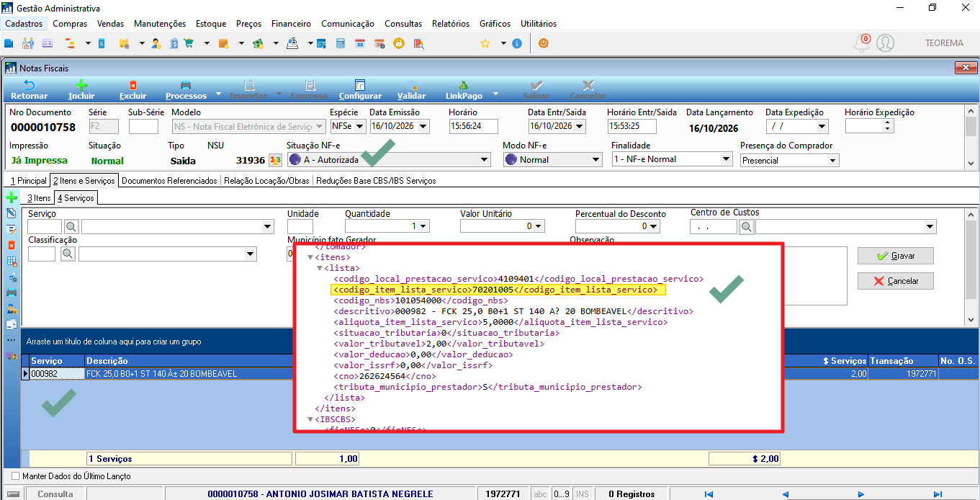Click the Retornar toolbar button

pos(30,90)
